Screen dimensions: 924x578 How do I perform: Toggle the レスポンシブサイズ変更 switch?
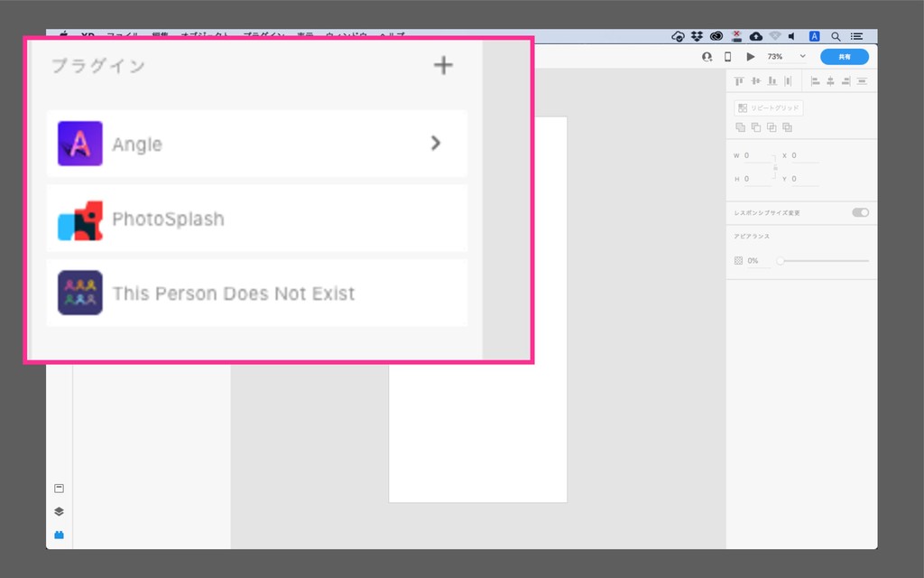[x=860, y=212]
